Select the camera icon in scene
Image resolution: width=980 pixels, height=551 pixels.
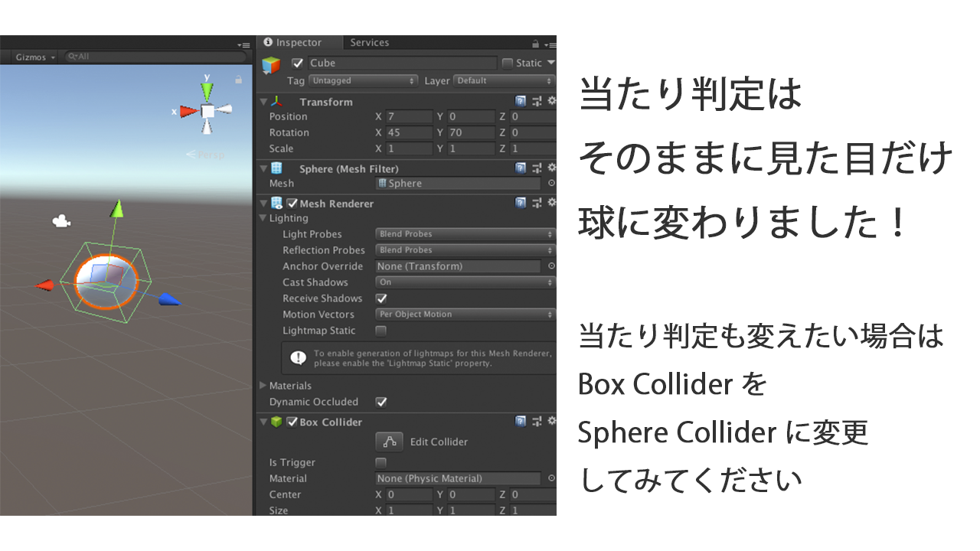click(61, 222)
